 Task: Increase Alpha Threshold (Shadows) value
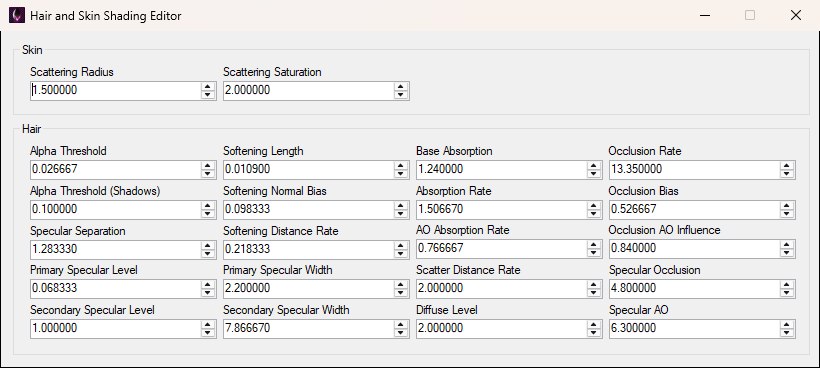[x=208, y=205]
